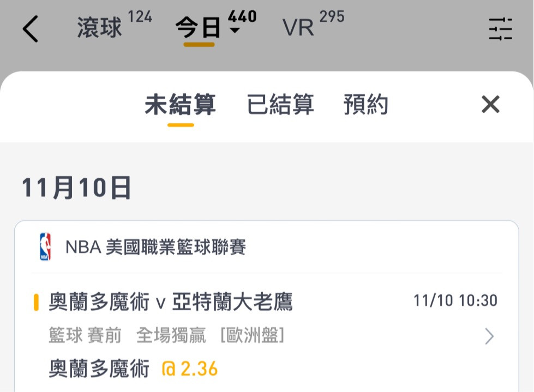Viewport: 534px width, 392px height.
Task: Click the 11月10日 date header
Action: tap(76, 188)
